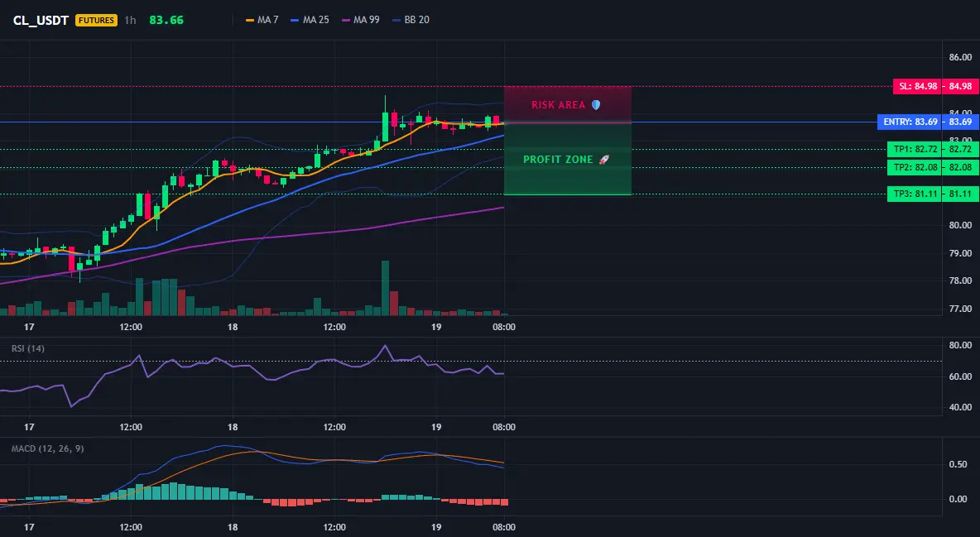Click the tallest green volume bar
Image resolution: width=980 pixels, height=537 pixels.
coord(386,288)
